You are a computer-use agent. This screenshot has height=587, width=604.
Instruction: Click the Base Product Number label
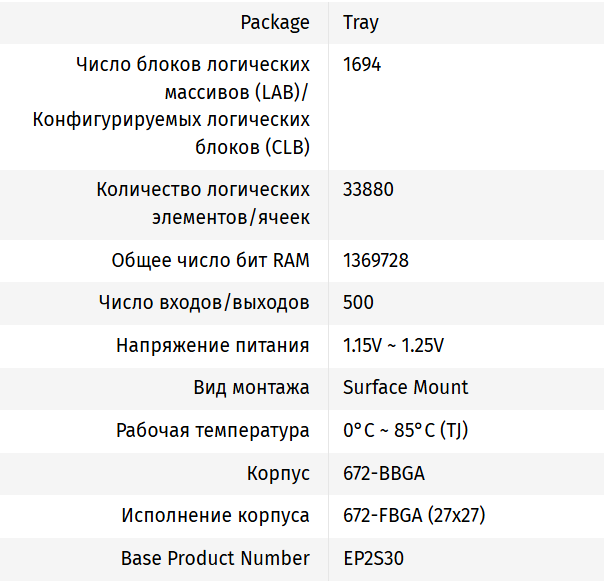pos(215,558)
